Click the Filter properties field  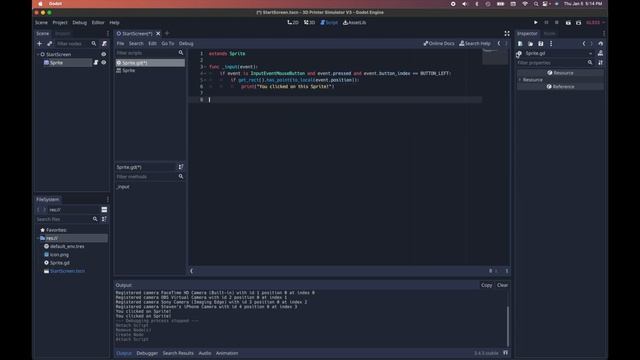551,63
